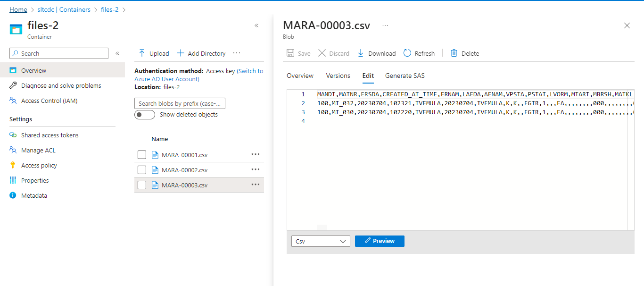Click the Upload arrow icon

[141, 53]
